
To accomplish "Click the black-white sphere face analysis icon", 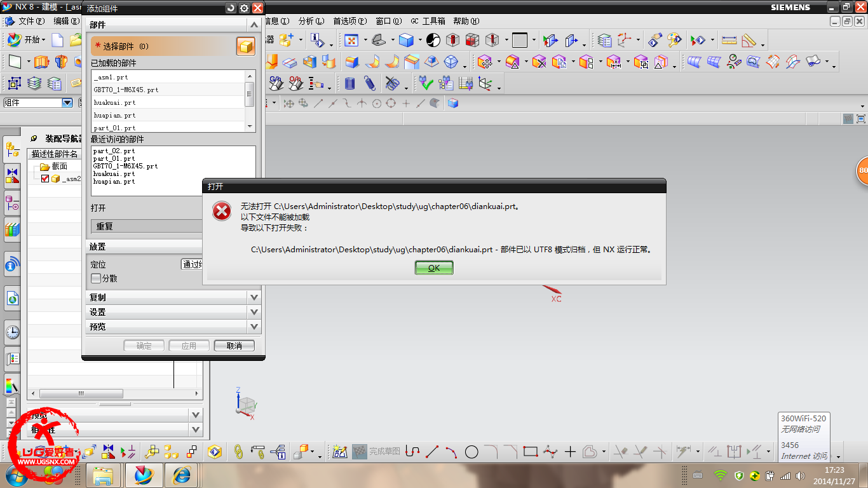I will pyautogui.click(x=433, y=40).
